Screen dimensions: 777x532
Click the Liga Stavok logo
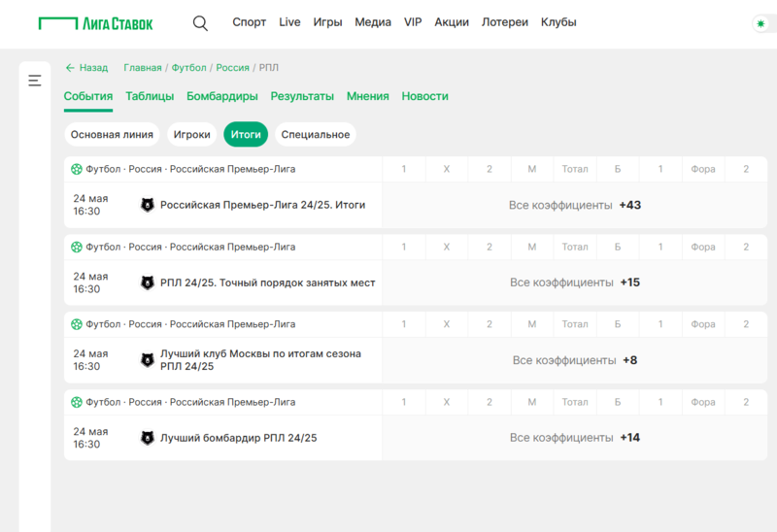tap(95, 22)
